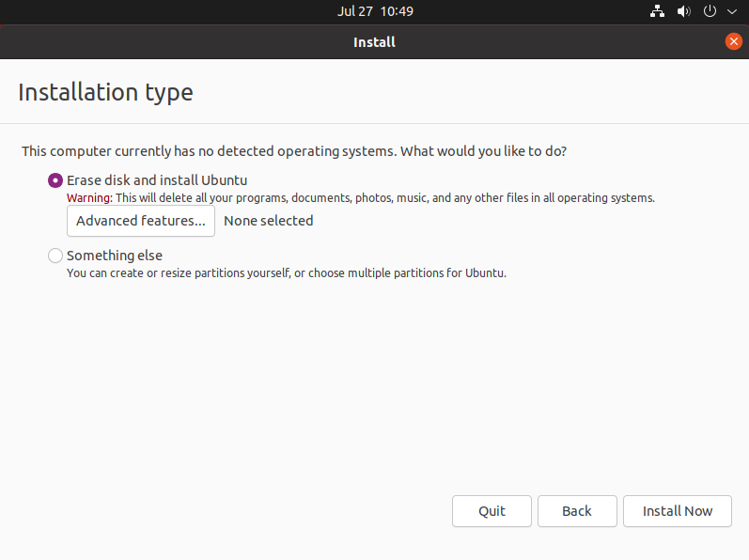The height and width of the screenshot is (560, 749).
Task: Open the wired network status icon
Action: [657, 11]
